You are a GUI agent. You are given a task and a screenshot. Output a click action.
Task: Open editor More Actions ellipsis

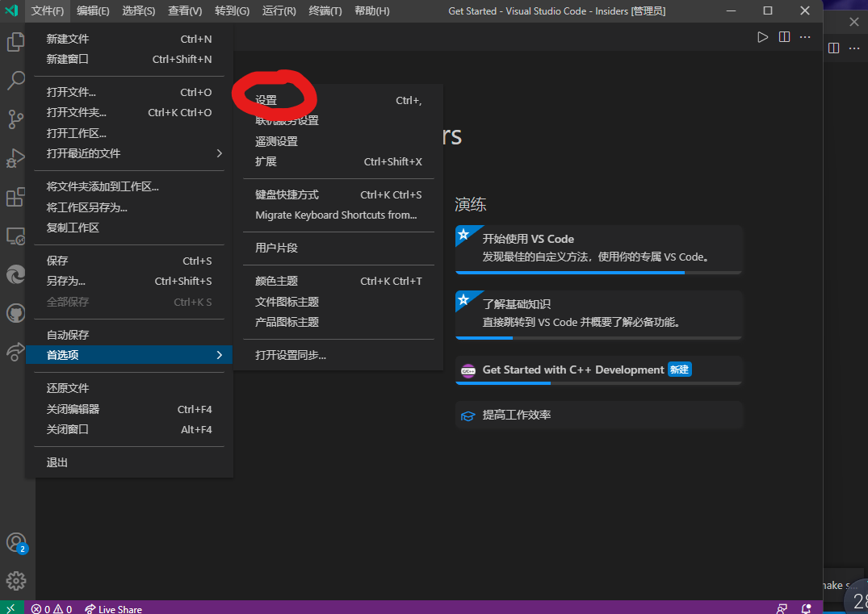[806, 37]
